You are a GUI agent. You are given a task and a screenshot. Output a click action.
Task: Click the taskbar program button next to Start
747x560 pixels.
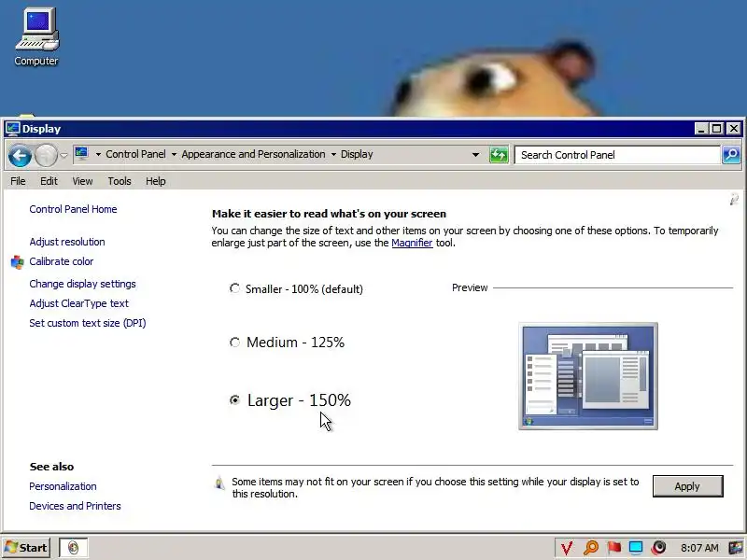point(73,548)
